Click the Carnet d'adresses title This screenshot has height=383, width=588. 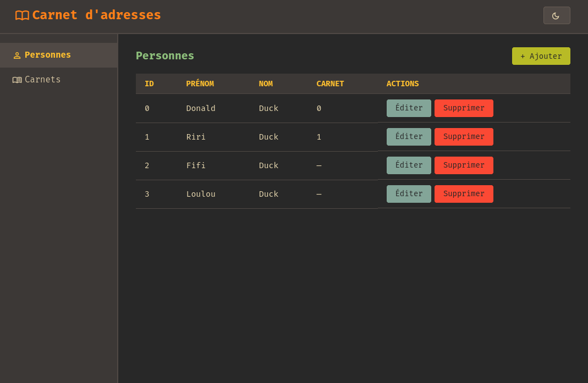point(96,15)
